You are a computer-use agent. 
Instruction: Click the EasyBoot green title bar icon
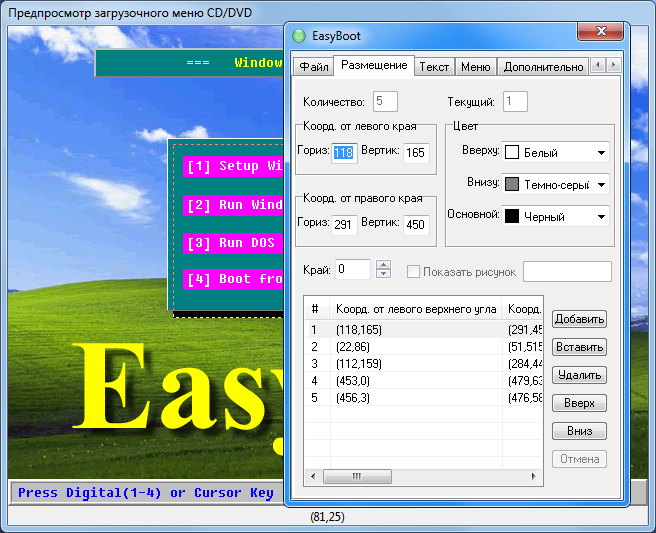[299, 36]
